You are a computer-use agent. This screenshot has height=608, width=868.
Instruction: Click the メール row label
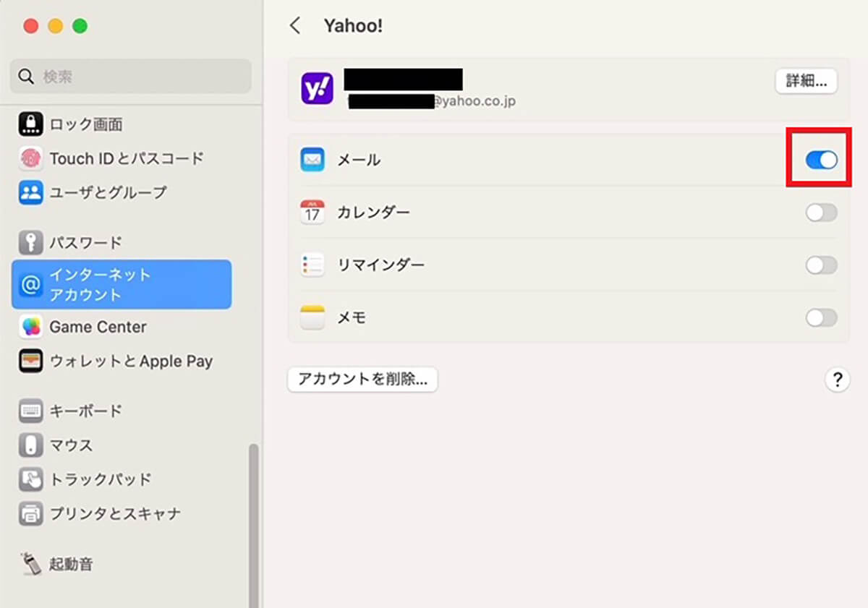coord(359,160)
